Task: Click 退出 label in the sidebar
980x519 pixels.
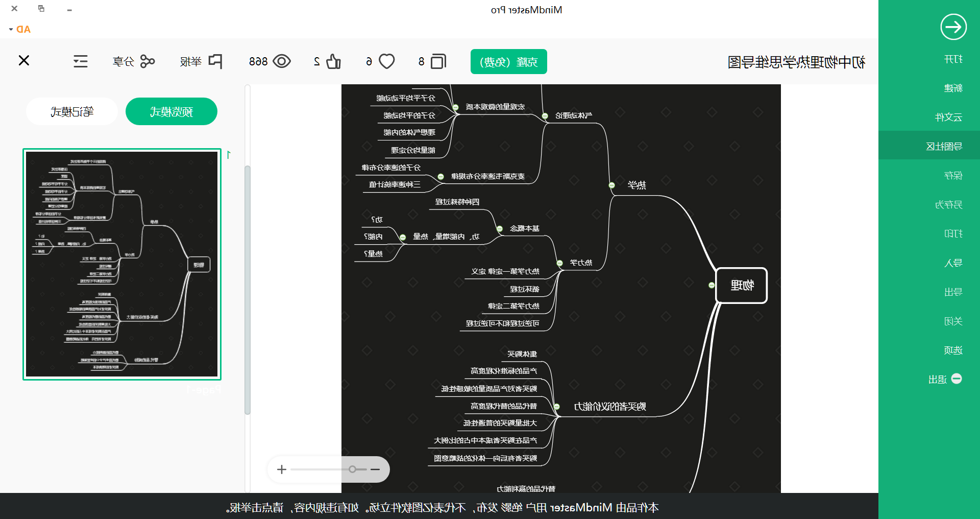Action: [938, 380]
